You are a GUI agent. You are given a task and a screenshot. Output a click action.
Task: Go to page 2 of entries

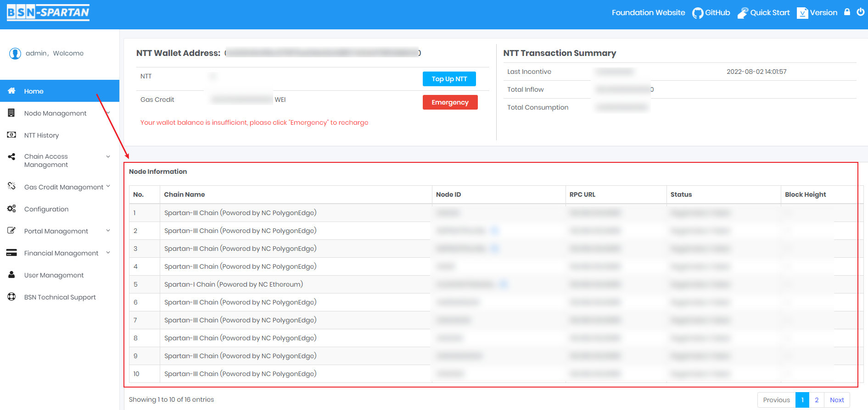(x=817, y=400)
